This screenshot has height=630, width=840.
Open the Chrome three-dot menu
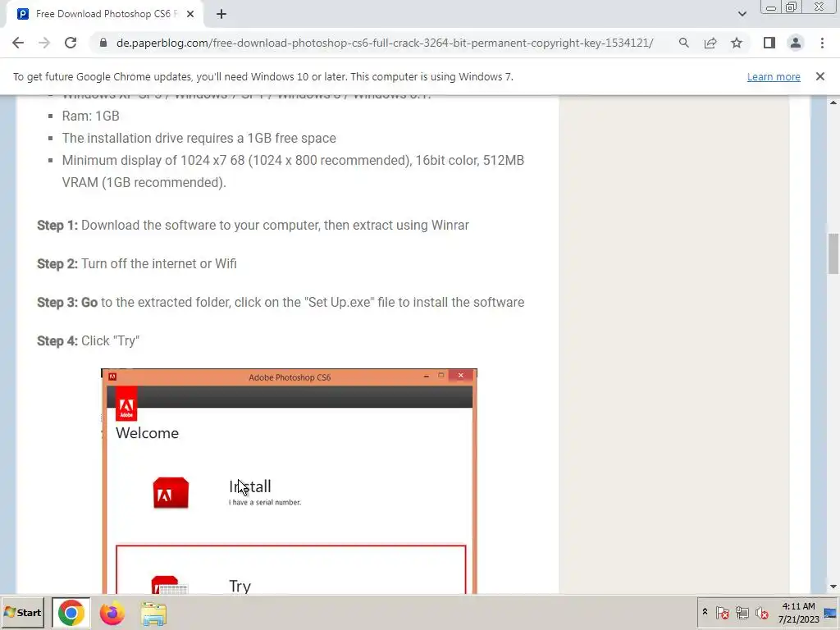(822, 43)
